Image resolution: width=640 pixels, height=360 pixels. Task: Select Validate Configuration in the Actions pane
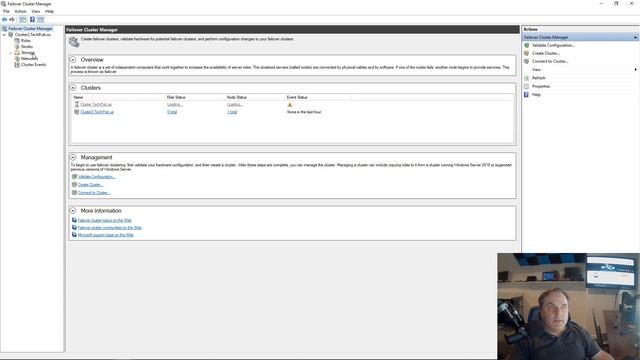[x=553, y=45]
